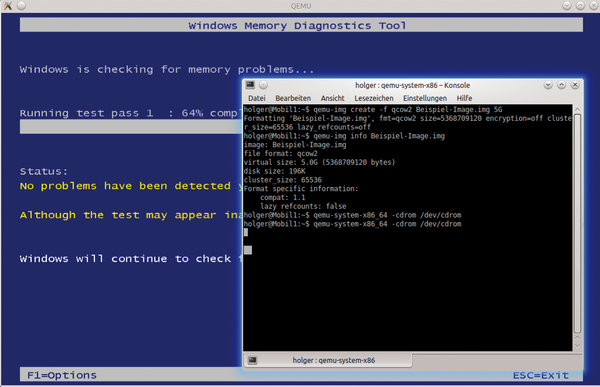This screenshot has height=387, width=600.
Task: Click the Konsole scrollbar down arrow
Action: click(577, 345)
